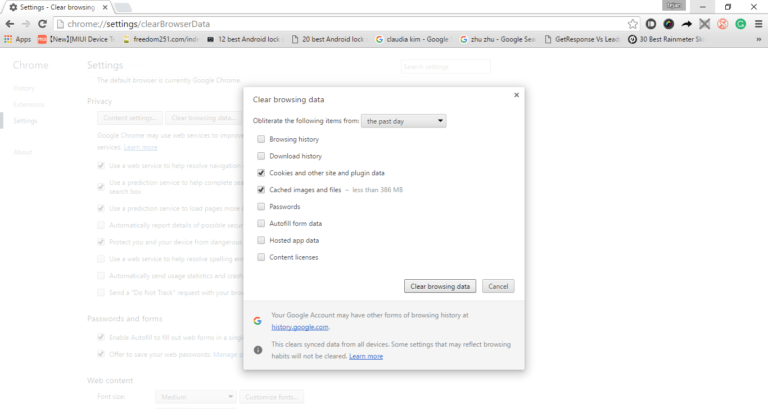Go forward with the browser forward arrow
Viewport: 768px width, 409px height.
click(26, 24)
